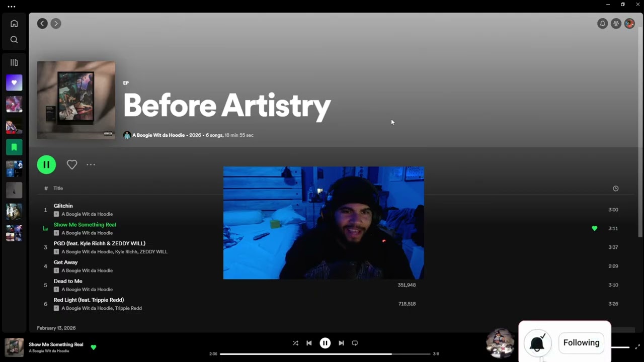This screenshot has width=644, height=362.
Task: Sort by the clock duration column icon
Action: [615, 189]
